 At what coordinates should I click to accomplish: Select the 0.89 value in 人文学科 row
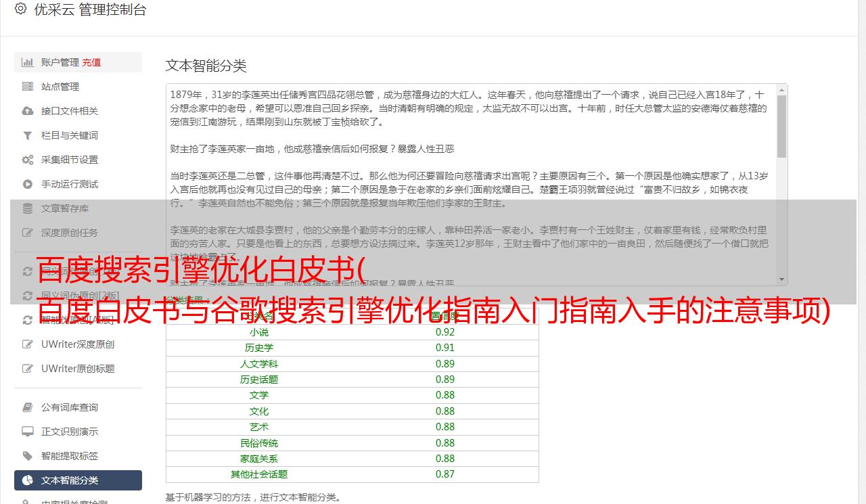tap(445, 364)
